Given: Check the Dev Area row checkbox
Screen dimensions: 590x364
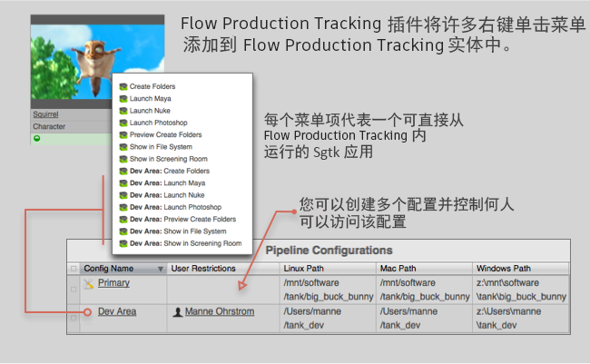Looking at the screenshot, I should (x=74, y=318).
